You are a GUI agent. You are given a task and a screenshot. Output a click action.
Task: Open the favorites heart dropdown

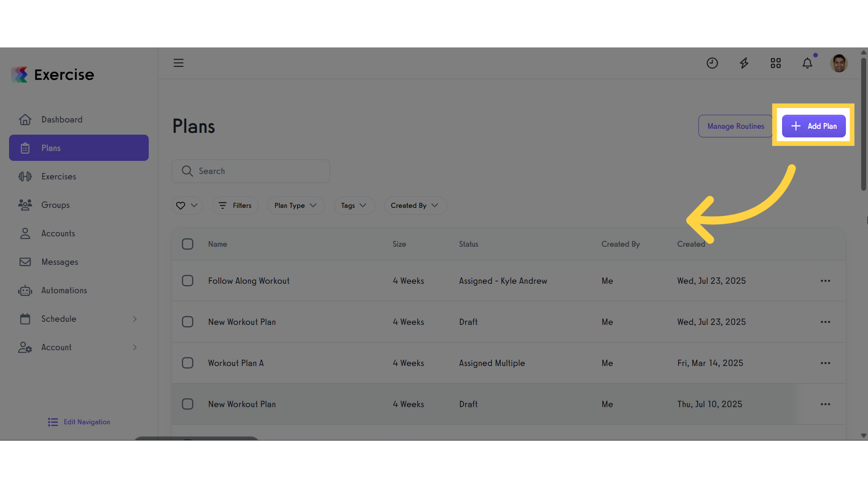(187, 206)
